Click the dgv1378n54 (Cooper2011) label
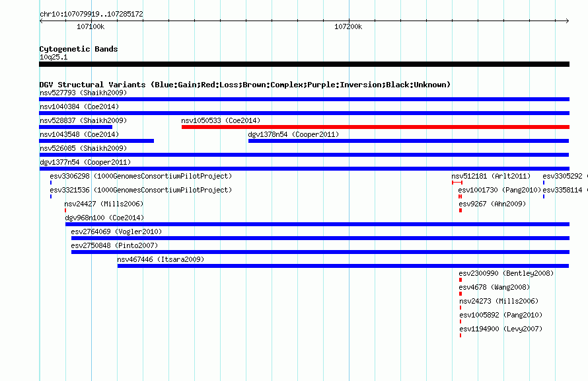Viewport: 588px width, 381px height. pos(293,134)
